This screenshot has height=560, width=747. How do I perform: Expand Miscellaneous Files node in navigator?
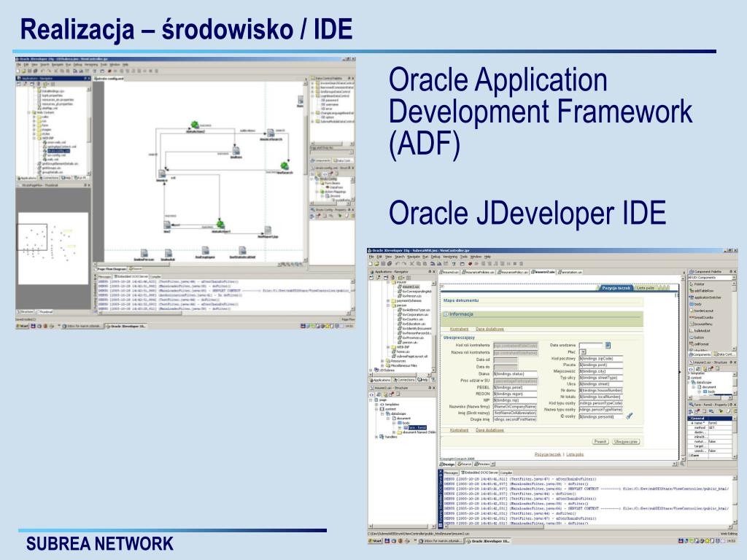382,366
